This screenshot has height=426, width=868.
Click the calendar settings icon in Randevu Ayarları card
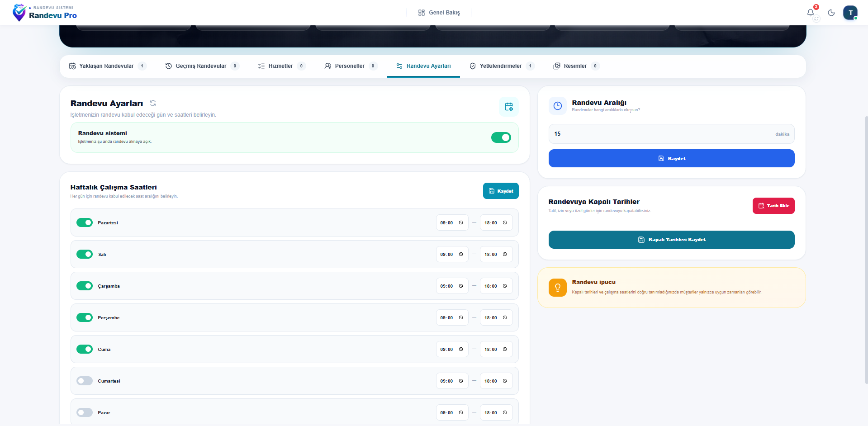coord(509,107)
